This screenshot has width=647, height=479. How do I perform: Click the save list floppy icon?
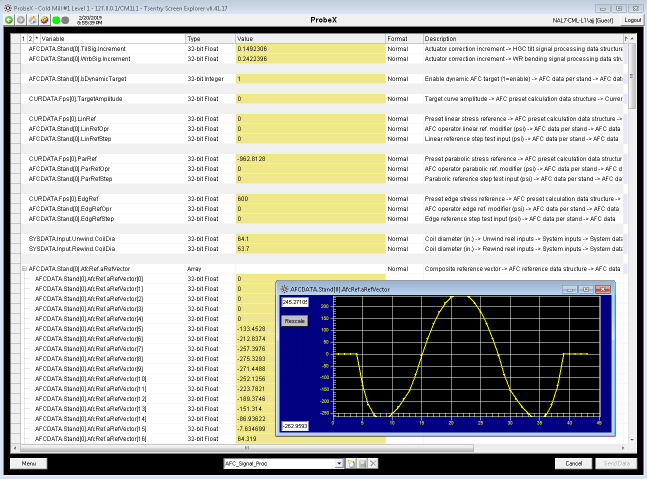click(362, 464)
